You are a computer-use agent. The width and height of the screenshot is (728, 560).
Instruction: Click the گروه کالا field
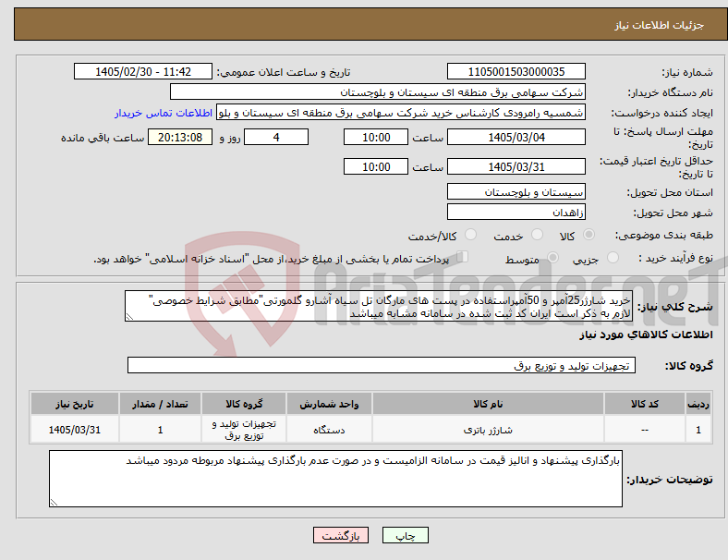[382, 365]
